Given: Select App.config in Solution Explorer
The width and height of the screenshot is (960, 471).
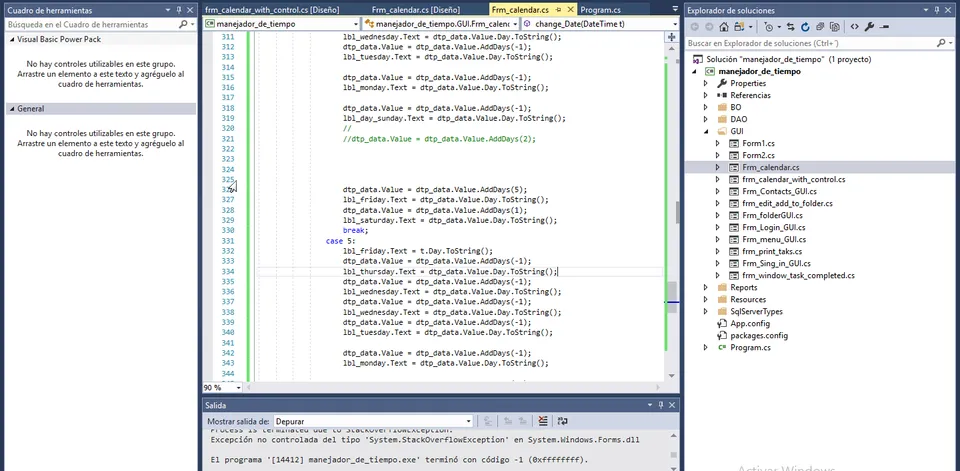Looking at the screenshot, I should tap(750, 323).
